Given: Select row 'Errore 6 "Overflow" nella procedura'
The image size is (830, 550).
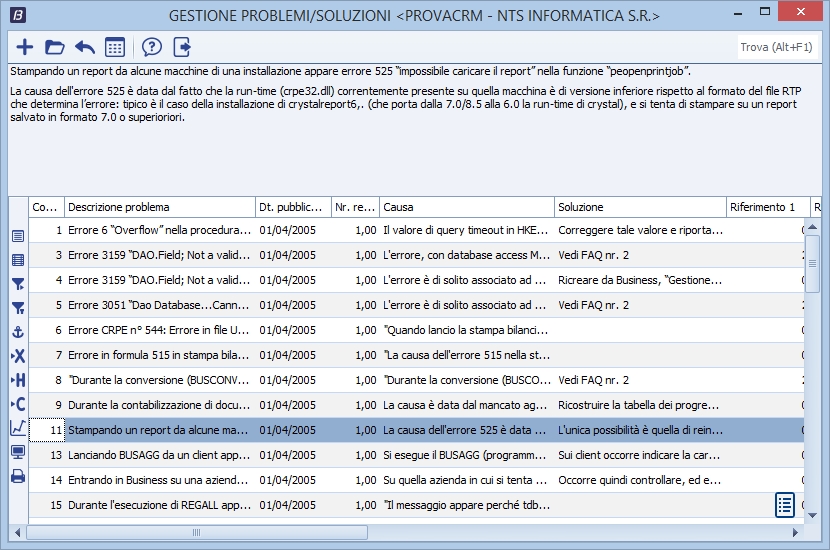Looking at the screenshot, I should [416, 230].
